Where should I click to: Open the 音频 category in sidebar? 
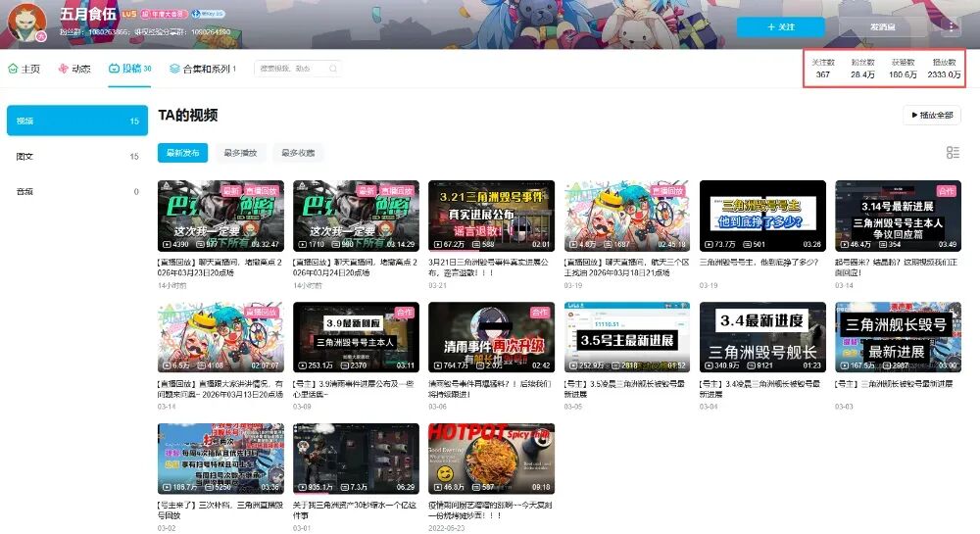pos(76,191)
